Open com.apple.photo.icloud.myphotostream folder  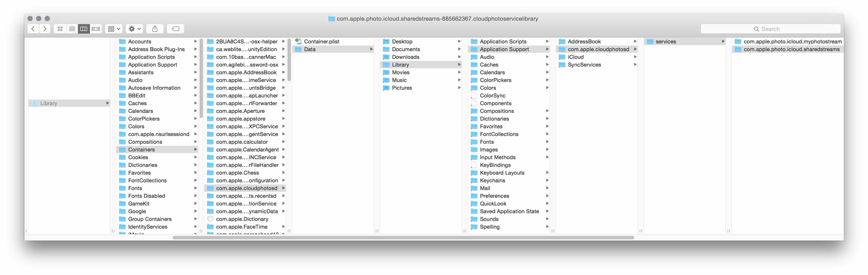coord(792,41)
